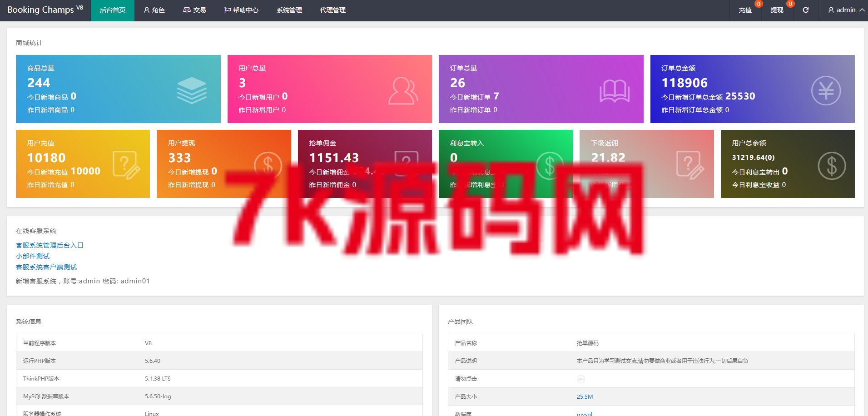Click the 用户提现 value 333
868x416 pixels.
pos(179,158)
